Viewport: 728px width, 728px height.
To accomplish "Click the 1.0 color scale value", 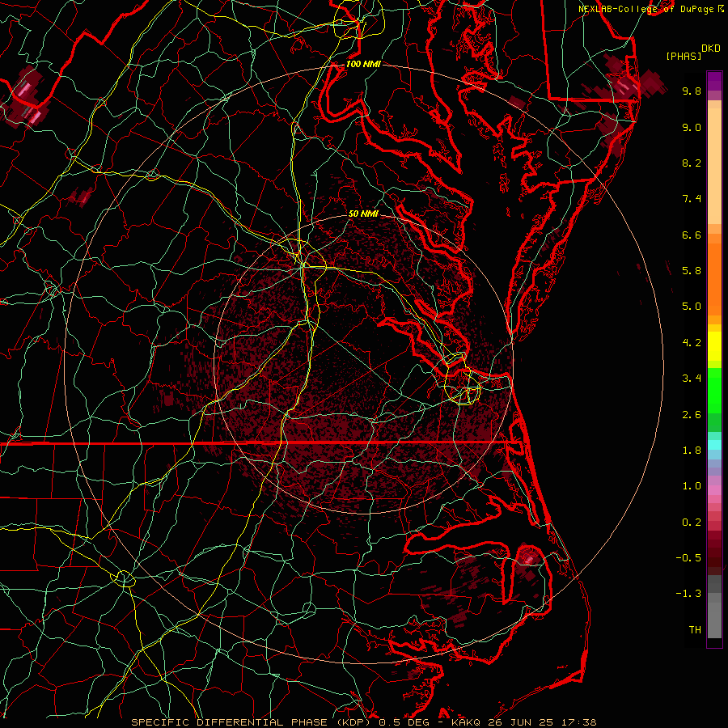I will [x=692, y=486].
